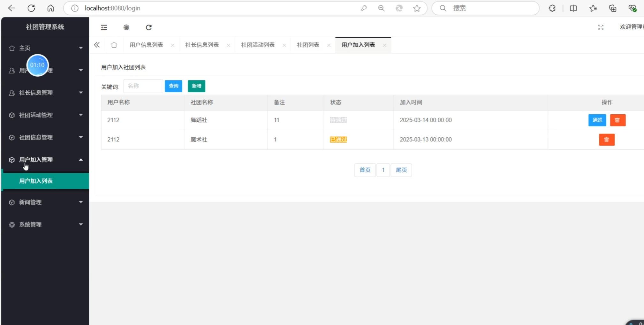Click the 查询 search button
The image size is (644, 325).
173,86
